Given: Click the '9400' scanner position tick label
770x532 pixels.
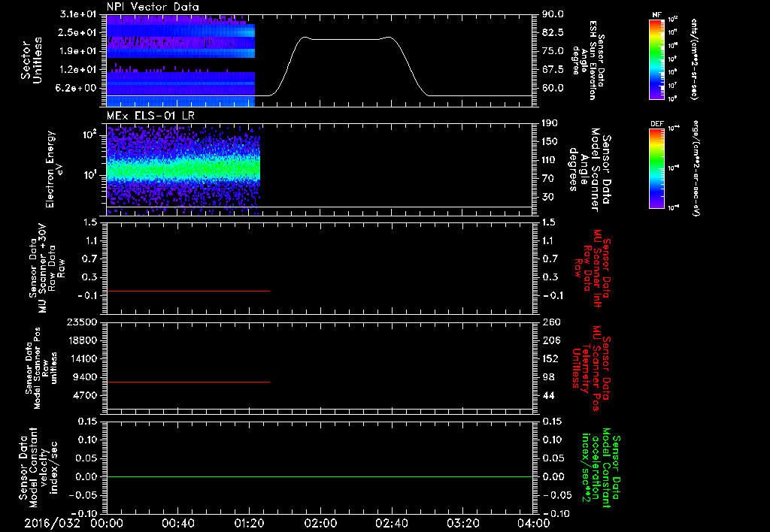Looking at the screenshot, I should [87, 377].
